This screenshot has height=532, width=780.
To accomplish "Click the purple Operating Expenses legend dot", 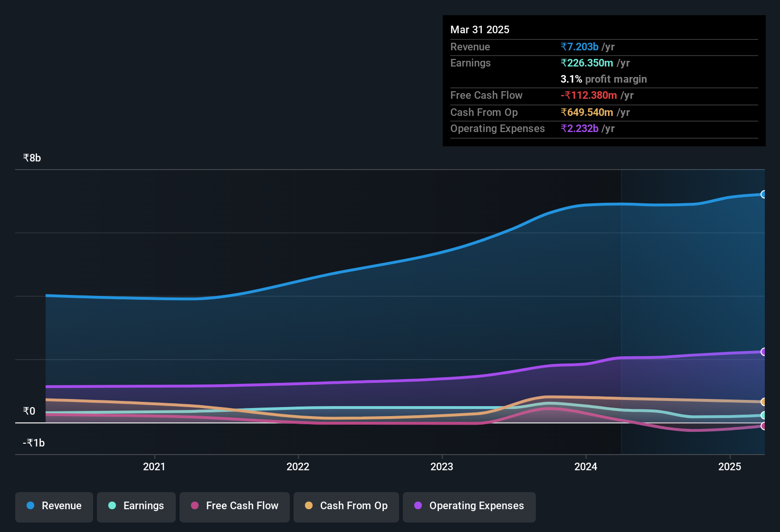I will click(x=418, y=505).
